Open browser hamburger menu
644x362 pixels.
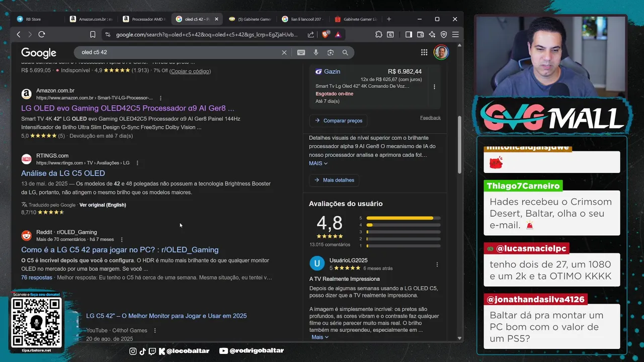[x=455, y=34]
